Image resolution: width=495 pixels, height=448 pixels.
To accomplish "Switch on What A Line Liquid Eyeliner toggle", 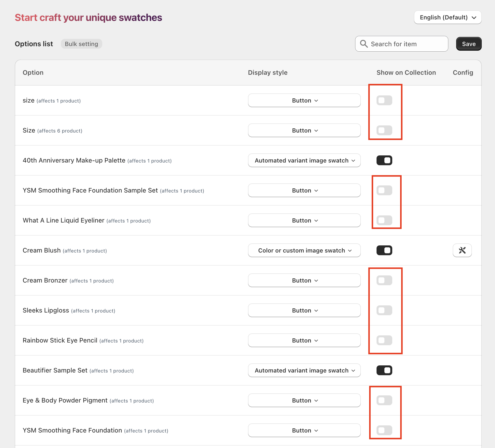I will click(384, 220).
